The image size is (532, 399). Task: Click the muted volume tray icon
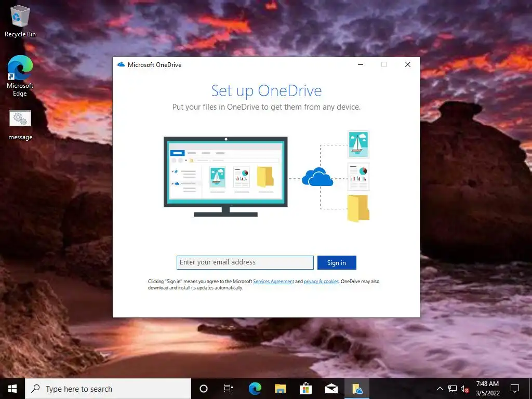click(464, 389)
